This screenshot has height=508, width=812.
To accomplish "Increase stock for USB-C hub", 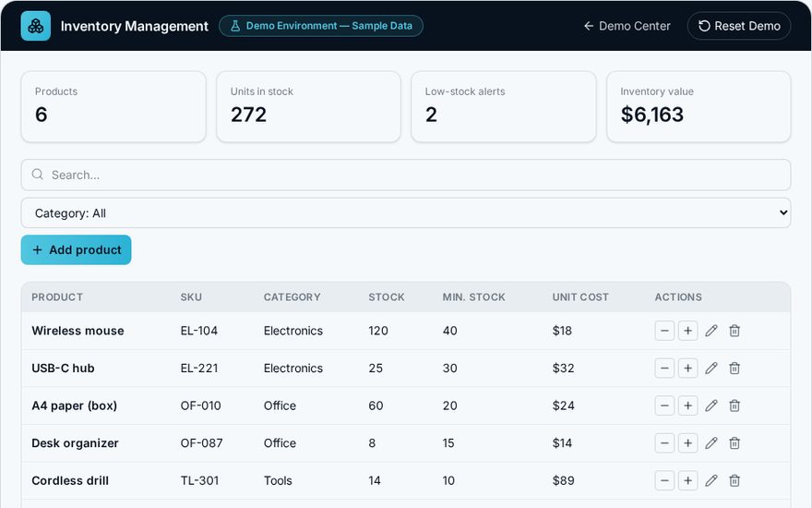I will pos(687,368).
